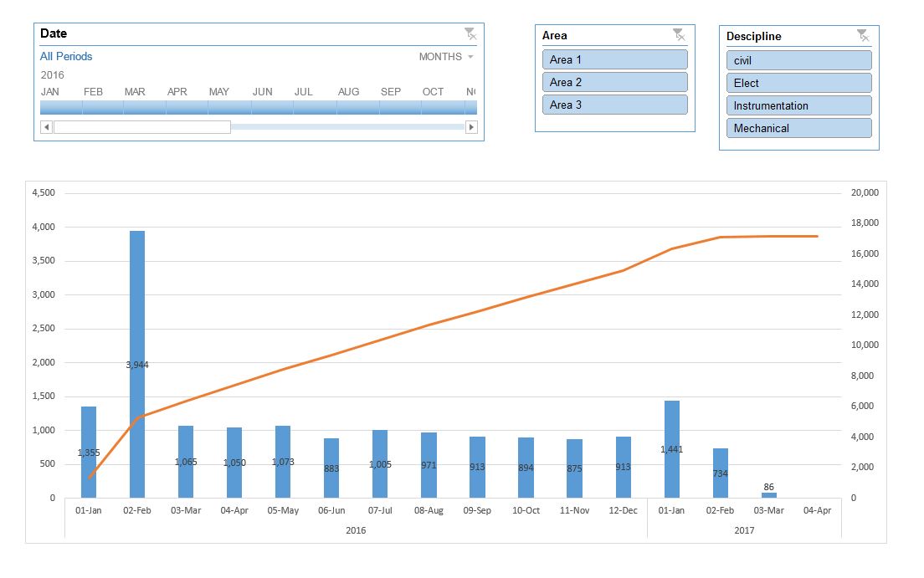The height and width of the screenshot is (578, 924).
Task: Open the MONTHS time level dropdown
Action: pos(446,57)
